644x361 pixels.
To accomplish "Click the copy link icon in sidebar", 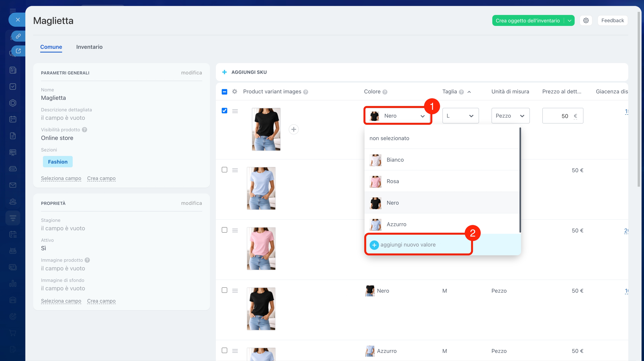I will (18, 36).
